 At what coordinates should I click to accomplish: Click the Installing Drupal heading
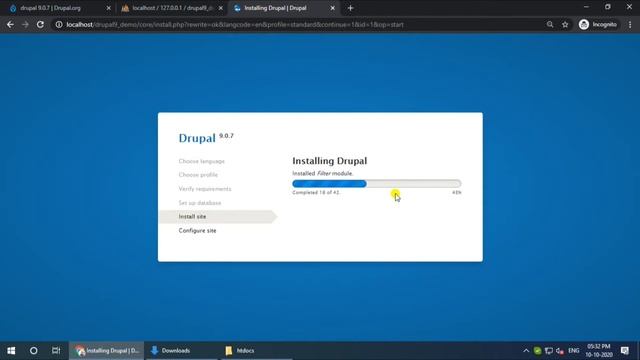click(329, 161)
